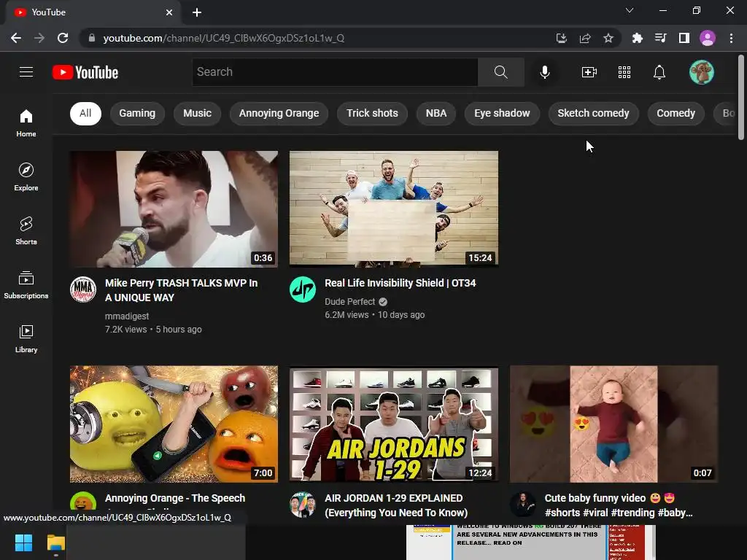Viewport: 747px width, 560px height.
Task: Click the Annoying Orange video thumbnail
Action: [174, 424]
